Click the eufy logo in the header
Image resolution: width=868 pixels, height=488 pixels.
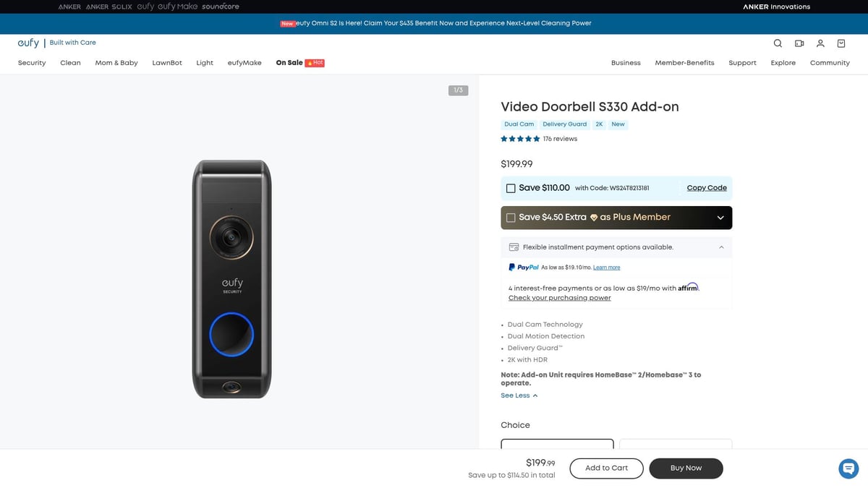(29, 43)
